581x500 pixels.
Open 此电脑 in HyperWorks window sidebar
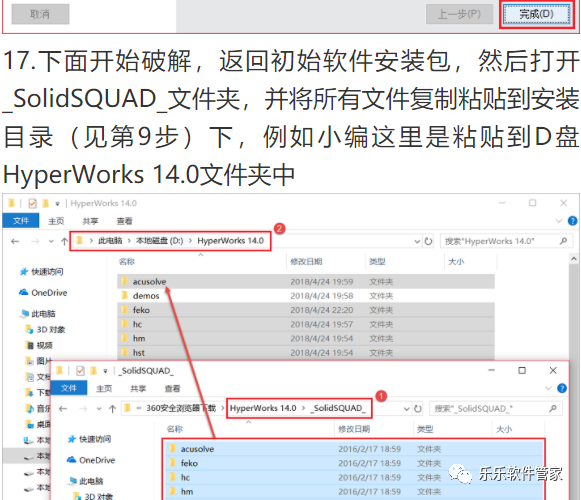pos(38,314)
